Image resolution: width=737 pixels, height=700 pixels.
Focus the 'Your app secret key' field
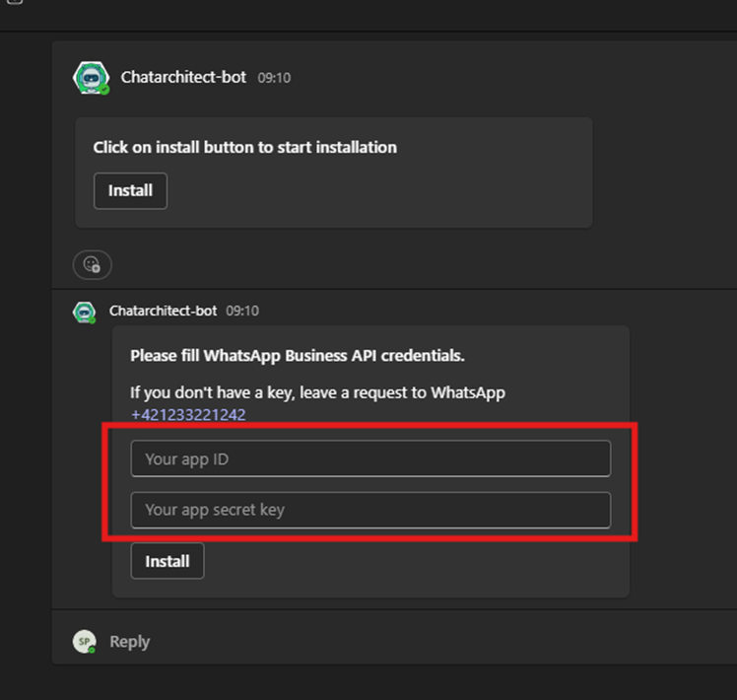(x=370, y=510)
